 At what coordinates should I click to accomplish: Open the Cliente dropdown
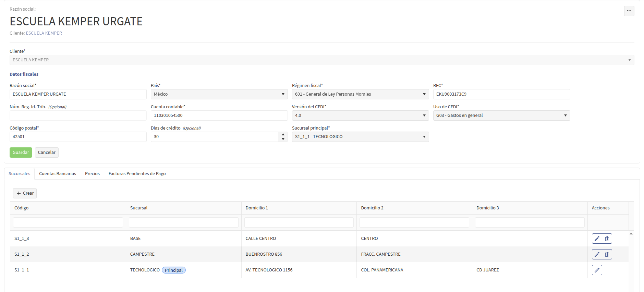point(322,60)
